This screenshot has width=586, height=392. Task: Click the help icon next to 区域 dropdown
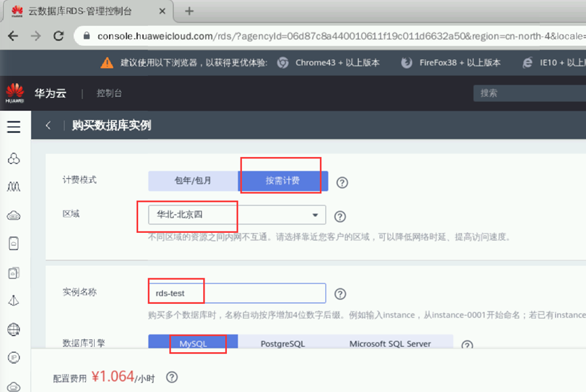339,217
